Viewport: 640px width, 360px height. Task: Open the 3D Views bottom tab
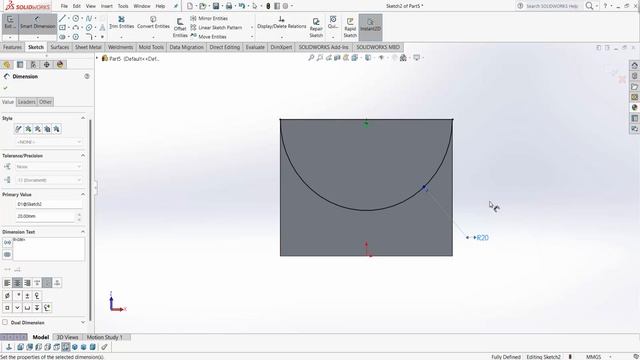67,337
